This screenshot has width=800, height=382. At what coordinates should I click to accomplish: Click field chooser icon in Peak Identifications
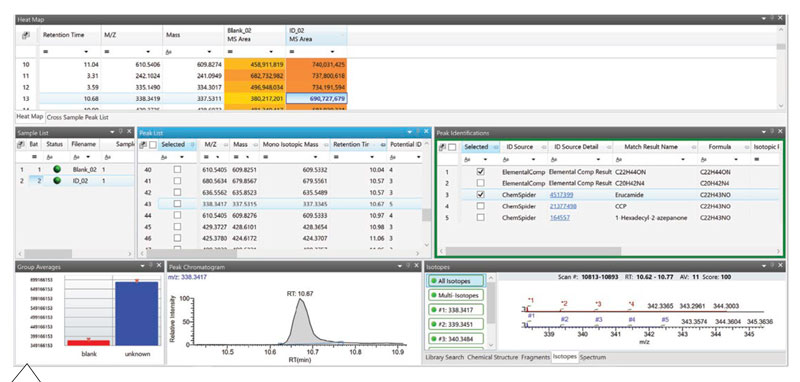click(442, 147)
